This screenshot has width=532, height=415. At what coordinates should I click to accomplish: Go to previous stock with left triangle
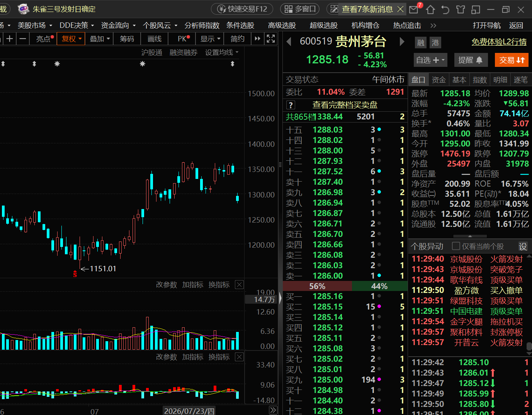[x=289, y=41]
